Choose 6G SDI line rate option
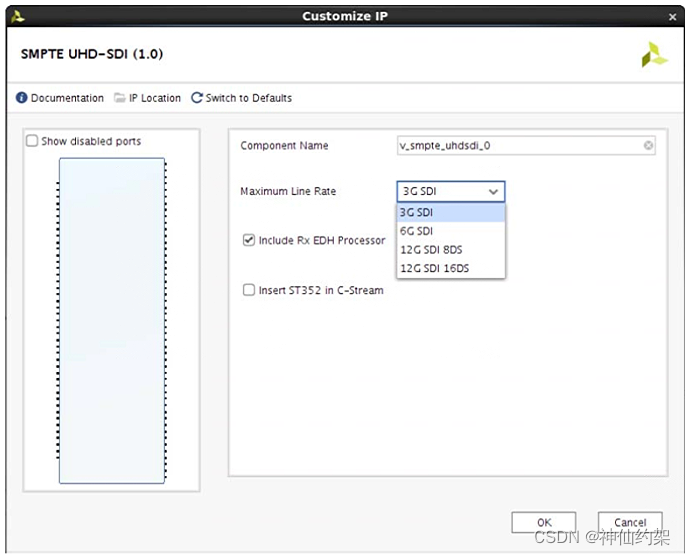The image size is (685, 555). pos(451,231)
